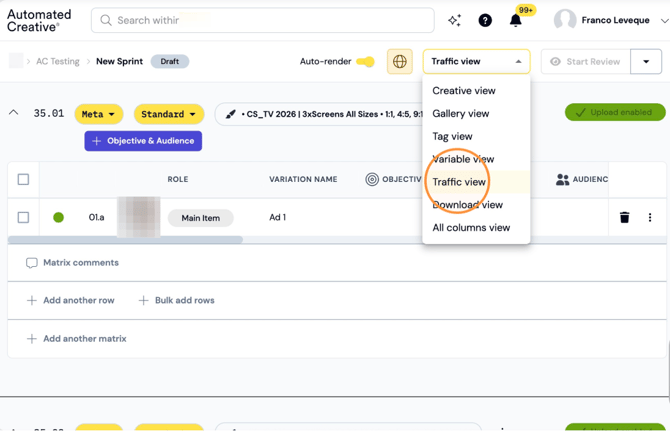Viewport: 670px width, 431px height.
Task: Open thumbnail for row 01.a
Action: (x=139, y=217)
